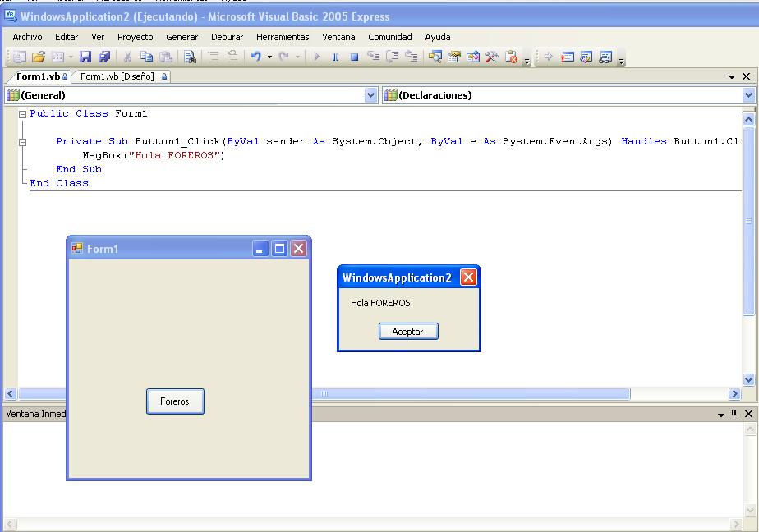
Task: Close the Ventana Inmediato panel
Action: pos(748,414)
